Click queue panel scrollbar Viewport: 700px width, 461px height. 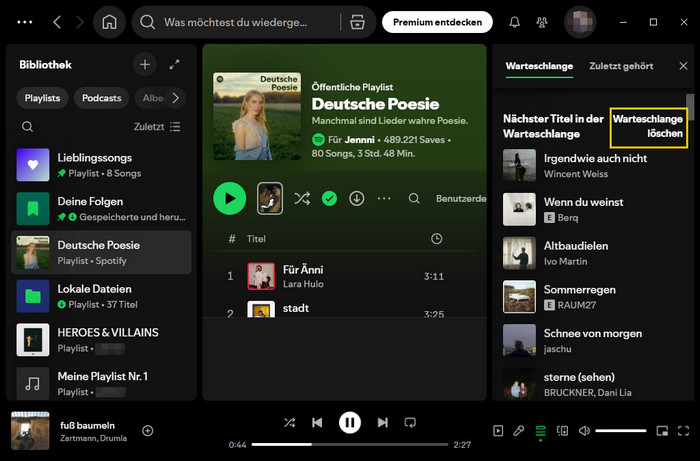(x=690, y=107)
